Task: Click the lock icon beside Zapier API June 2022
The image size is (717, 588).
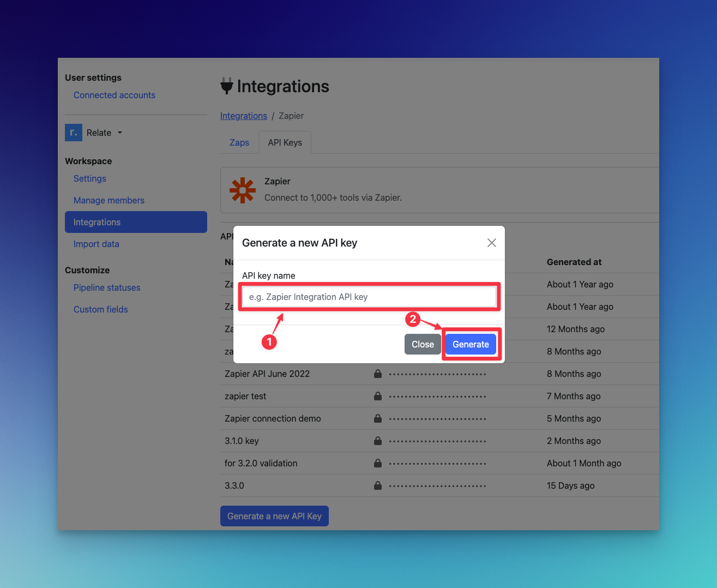Action: (378, 374)
